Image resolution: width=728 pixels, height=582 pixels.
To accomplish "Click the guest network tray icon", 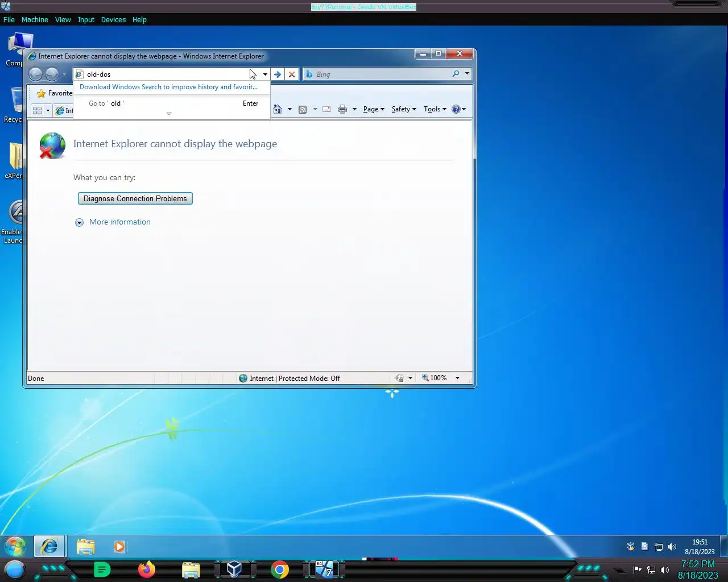I will coord(659,547).
